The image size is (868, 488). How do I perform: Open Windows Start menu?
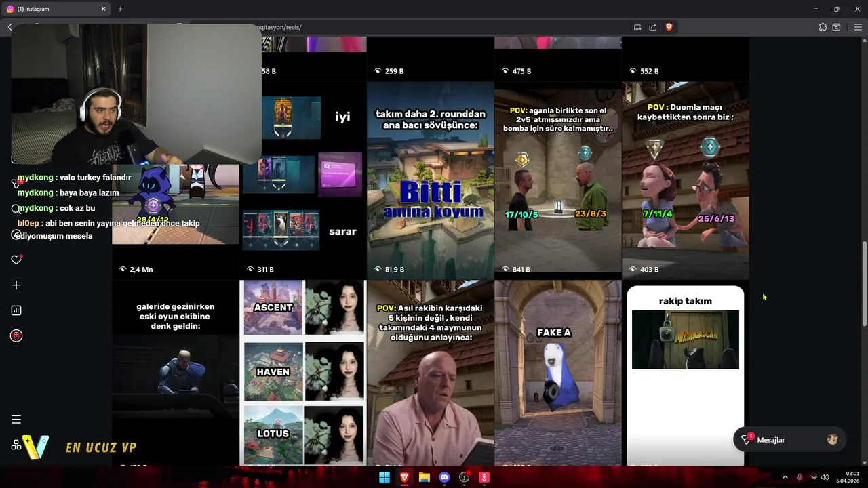pyautogui.click(x=384, y=477)
